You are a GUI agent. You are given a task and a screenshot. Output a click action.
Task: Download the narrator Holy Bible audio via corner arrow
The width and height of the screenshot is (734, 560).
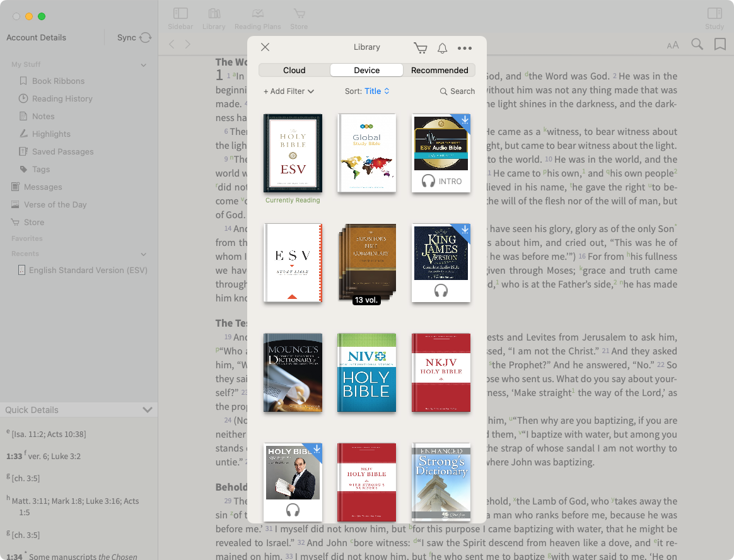pos(317,449)
